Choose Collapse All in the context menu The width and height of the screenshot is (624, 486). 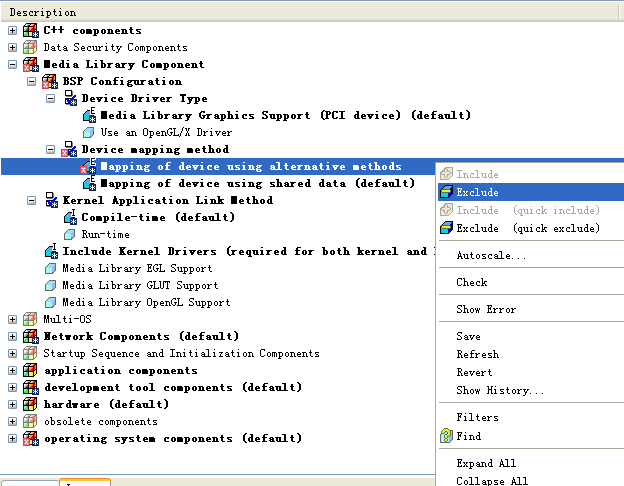point(530,481)
